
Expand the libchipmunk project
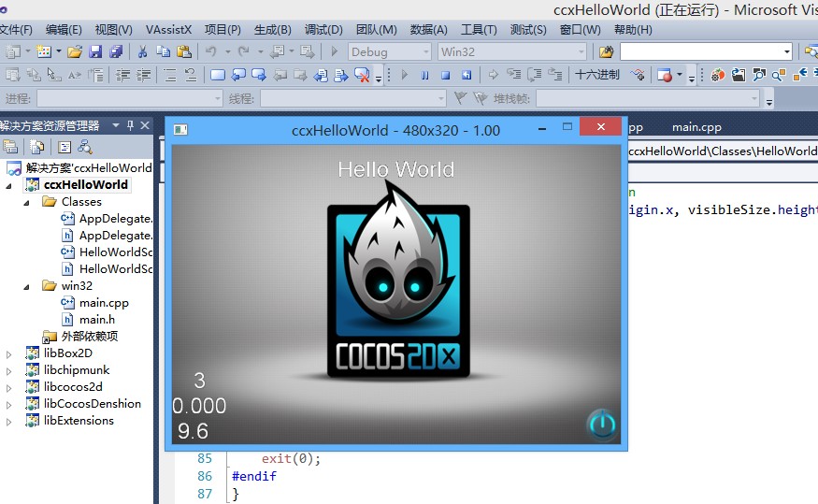[x=8, y=371]
